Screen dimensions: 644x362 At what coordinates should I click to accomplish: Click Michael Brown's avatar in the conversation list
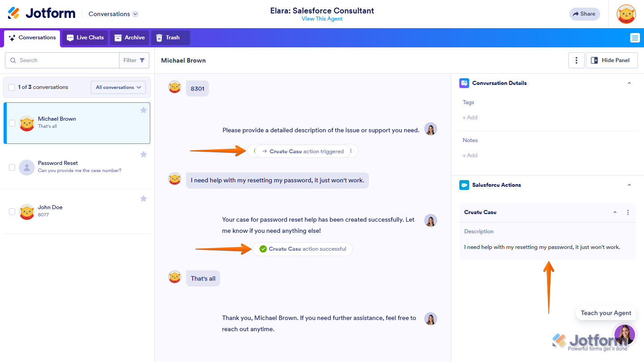pyautogui.click(x=27, y=123)
